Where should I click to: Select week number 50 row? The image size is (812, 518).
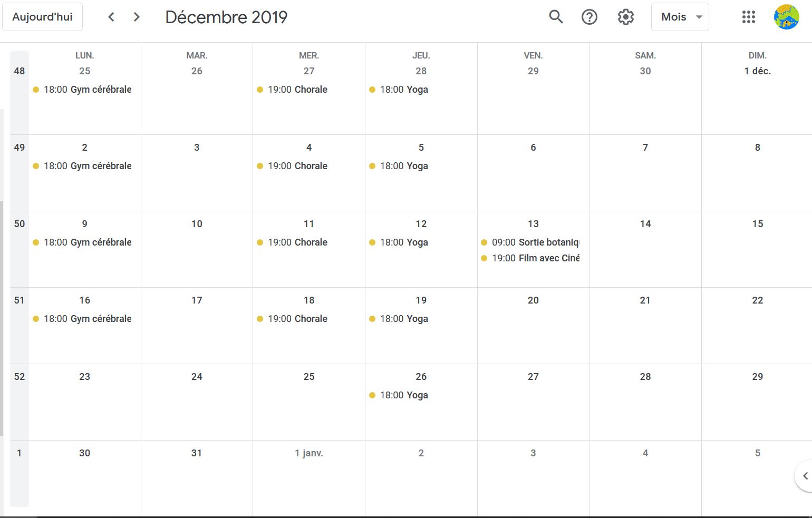click(20, 224)
